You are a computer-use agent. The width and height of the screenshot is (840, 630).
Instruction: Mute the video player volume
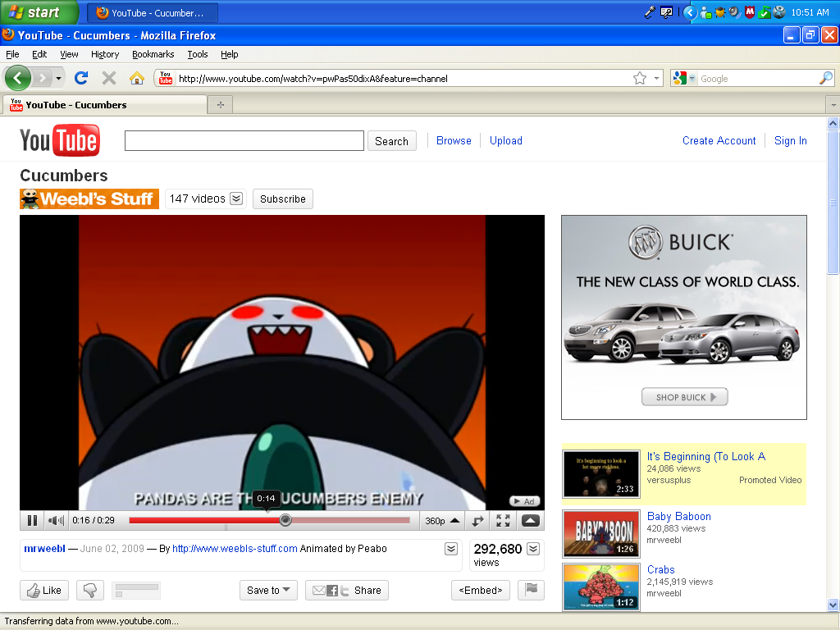tap(56, 520)
